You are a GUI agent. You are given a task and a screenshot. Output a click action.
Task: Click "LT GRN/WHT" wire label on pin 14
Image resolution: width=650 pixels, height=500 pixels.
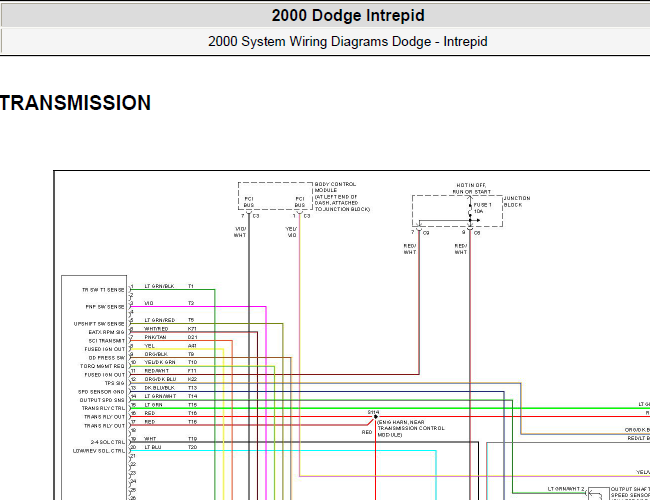160,396
